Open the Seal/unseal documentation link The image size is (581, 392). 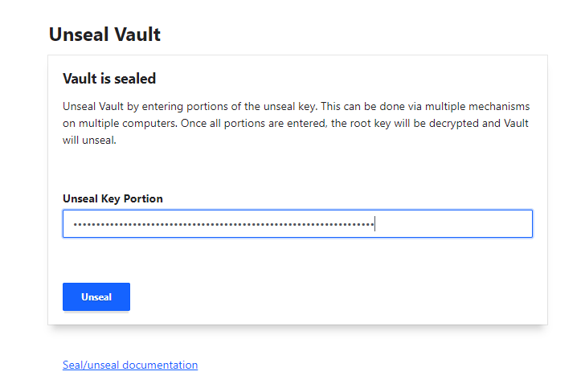pos(130,365)
